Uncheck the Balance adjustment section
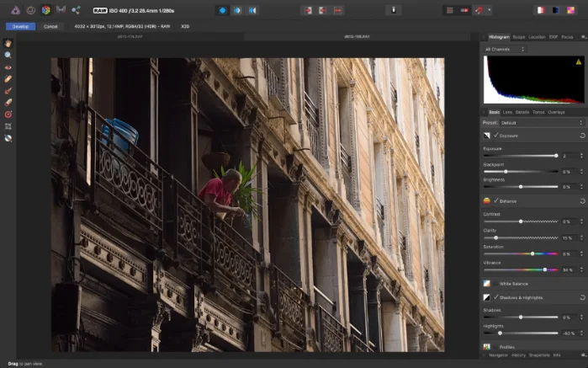This screenshot has width=588, height=368. 495,201
